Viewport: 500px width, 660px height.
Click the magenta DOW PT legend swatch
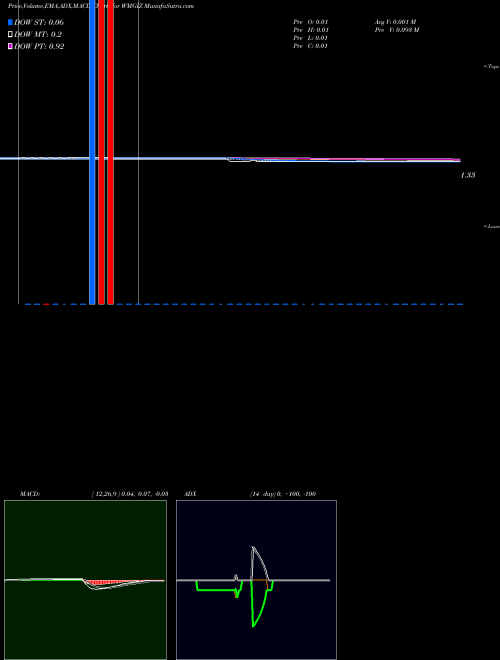click(10, 46)
